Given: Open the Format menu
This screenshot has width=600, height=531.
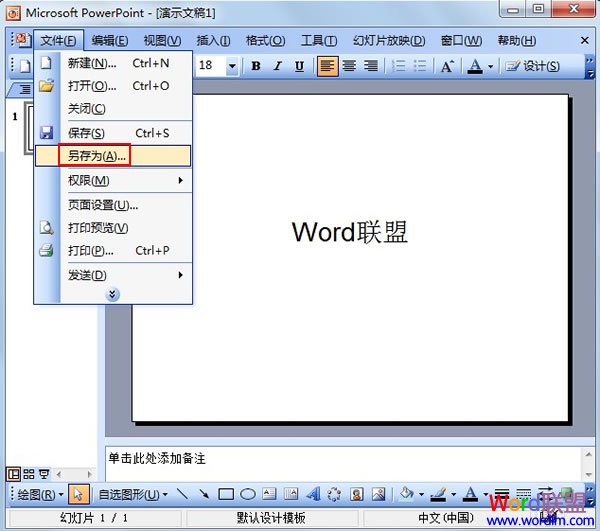Looking at the screenshot, I should pos(265,40).
